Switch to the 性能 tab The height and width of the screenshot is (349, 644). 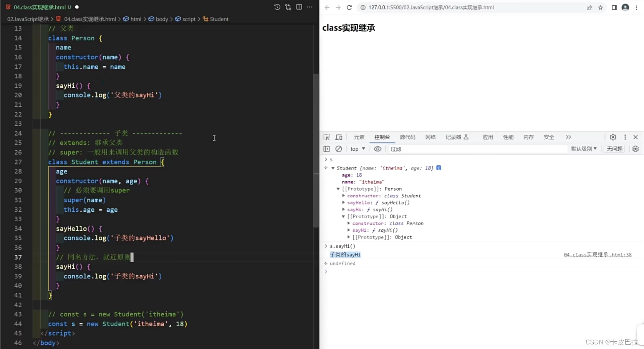coord(508,137)
